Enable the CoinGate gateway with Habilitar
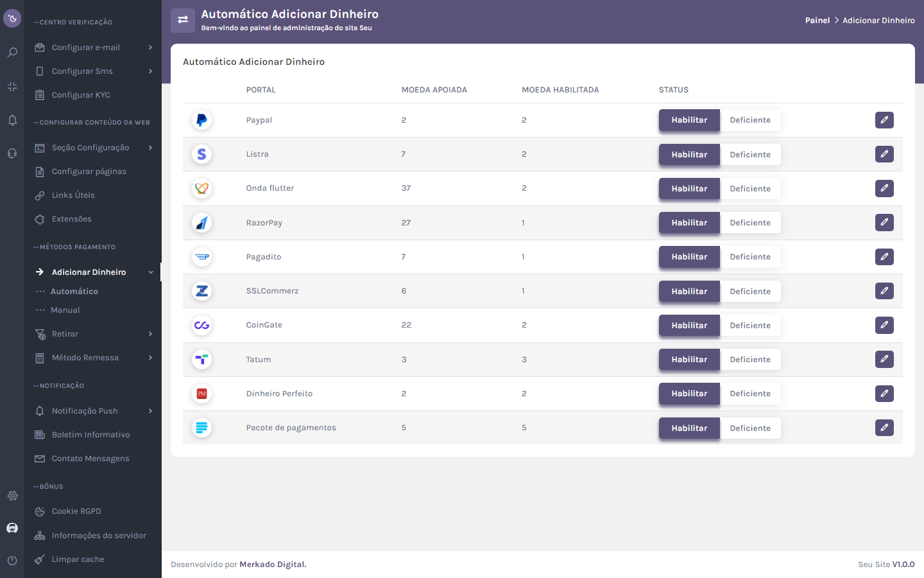This screenshot has width=924, height=578. pos(689,326)
